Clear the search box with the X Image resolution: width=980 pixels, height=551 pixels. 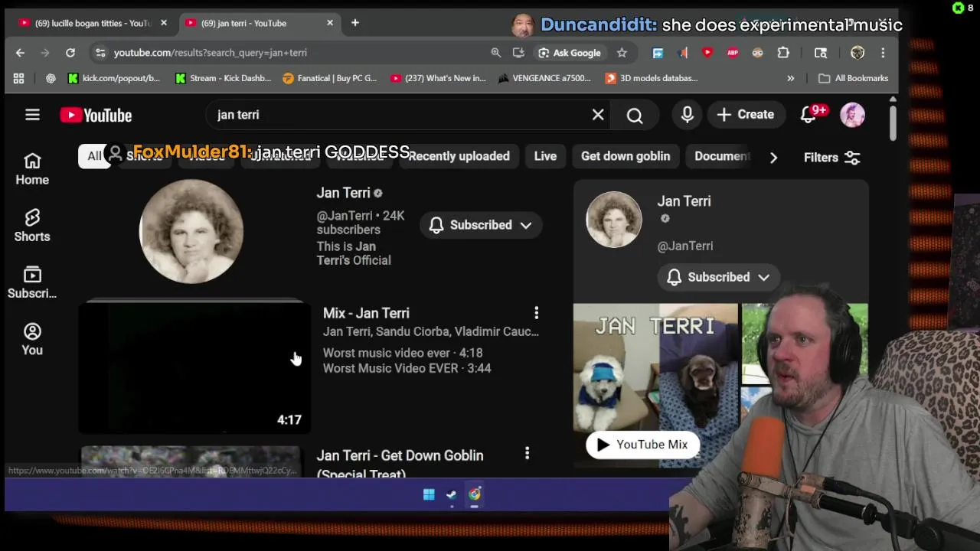598,115
